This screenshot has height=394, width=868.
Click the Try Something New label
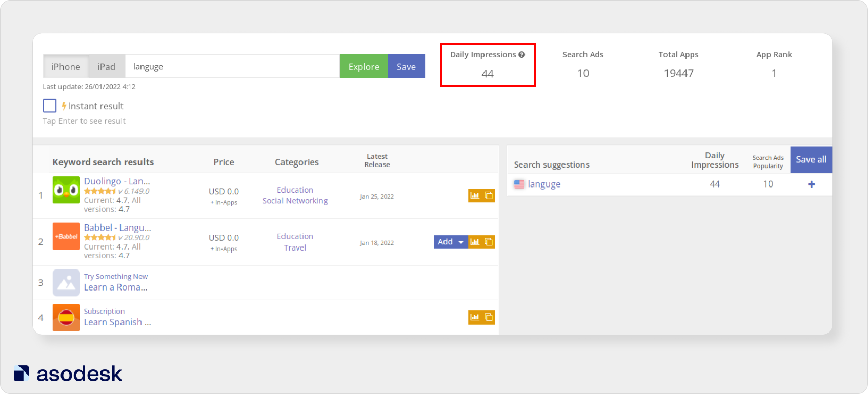116,277
